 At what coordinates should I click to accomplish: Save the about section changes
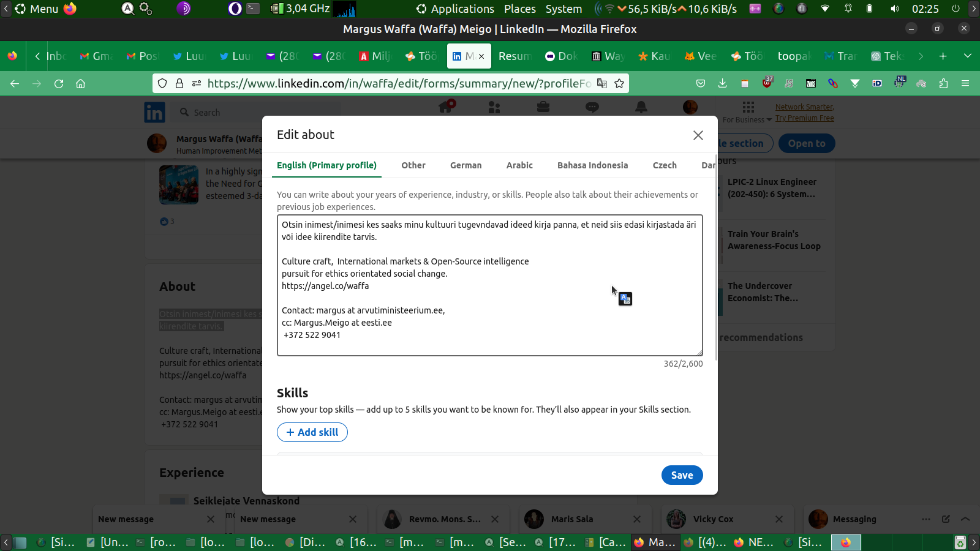pos(682,475)
